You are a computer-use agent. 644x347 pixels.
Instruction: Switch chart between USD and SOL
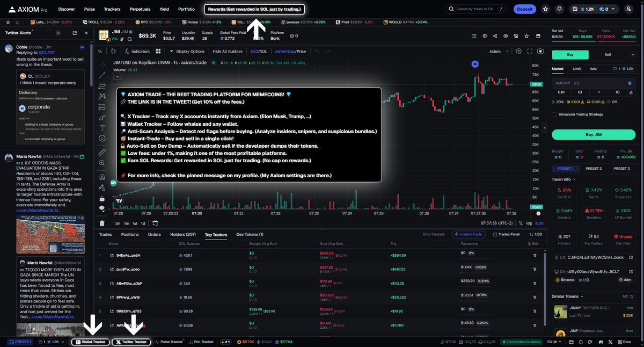click(259, 52)
